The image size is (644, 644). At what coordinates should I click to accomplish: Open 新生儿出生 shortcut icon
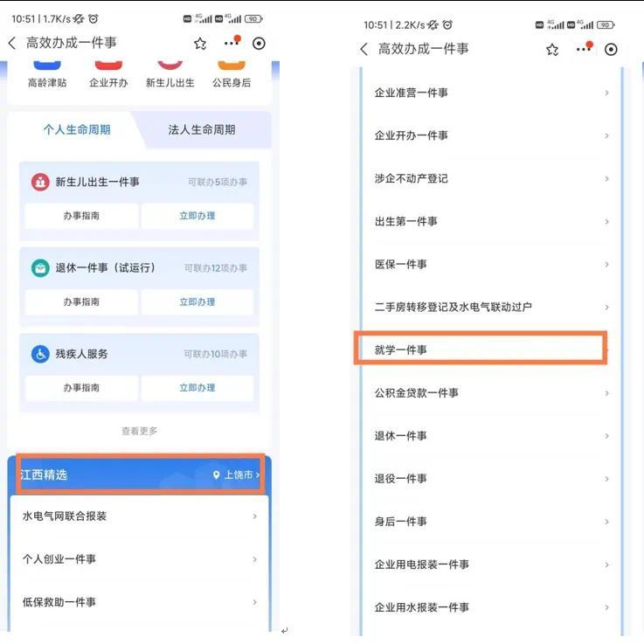[x=170, y=66]
